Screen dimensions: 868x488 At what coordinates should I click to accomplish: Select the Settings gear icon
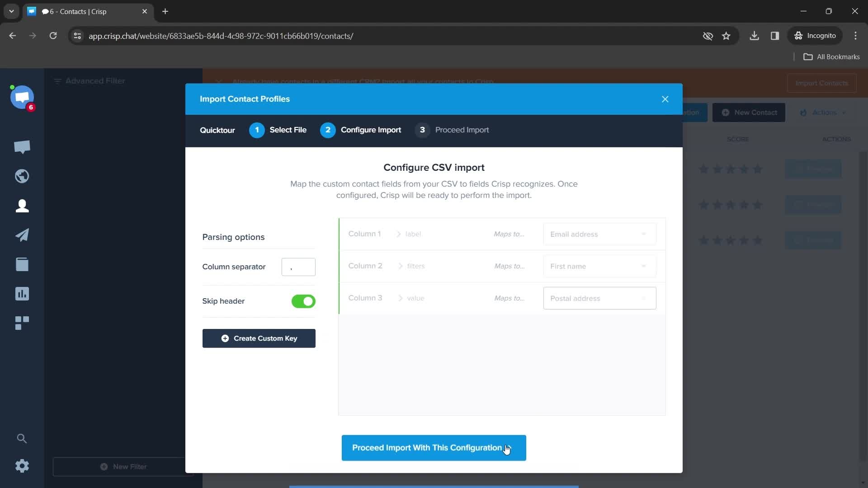point(22,466)
